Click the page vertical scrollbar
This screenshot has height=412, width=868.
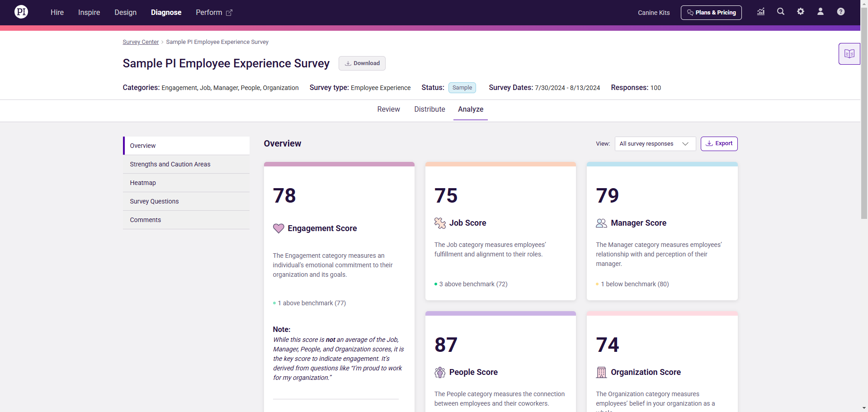pyautogui.click(x=864, y=113)
